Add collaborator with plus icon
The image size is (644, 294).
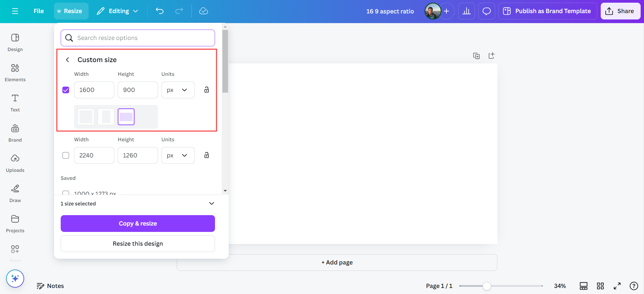click(x=447, y=11)
